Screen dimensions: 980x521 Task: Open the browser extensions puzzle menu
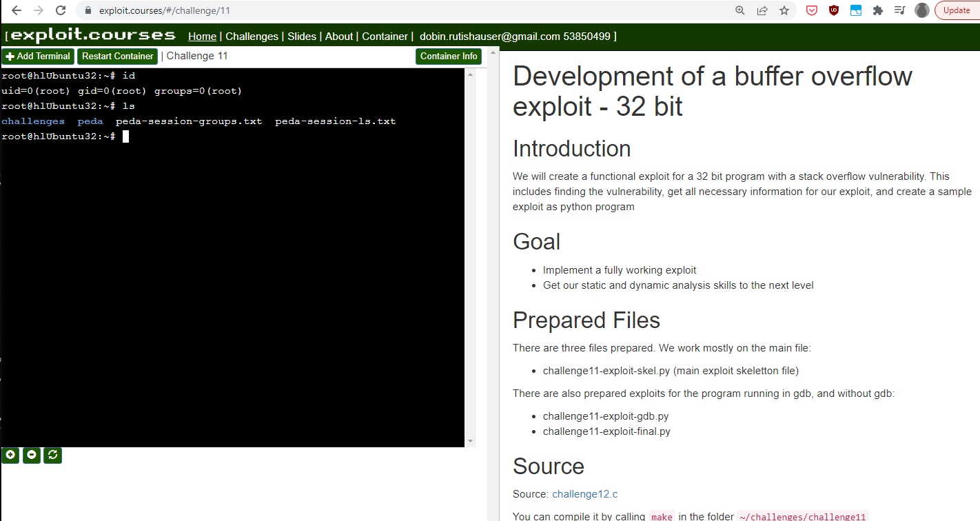click(877, 10)
